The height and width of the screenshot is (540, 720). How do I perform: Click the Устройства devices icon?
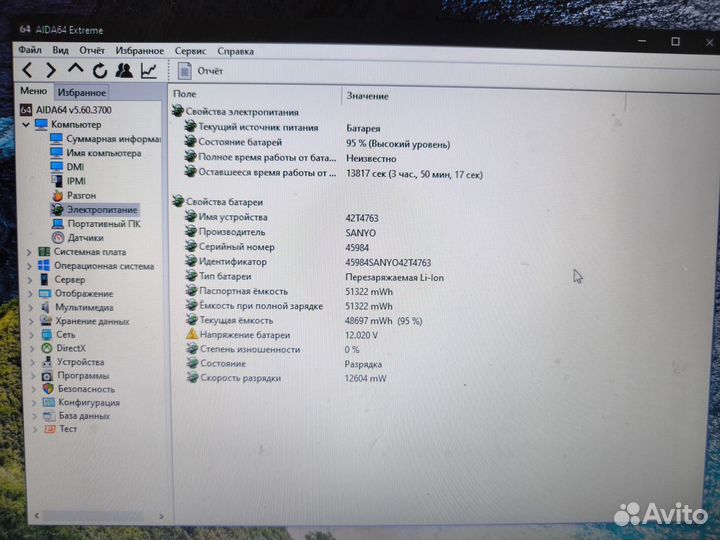click(47, 362)
